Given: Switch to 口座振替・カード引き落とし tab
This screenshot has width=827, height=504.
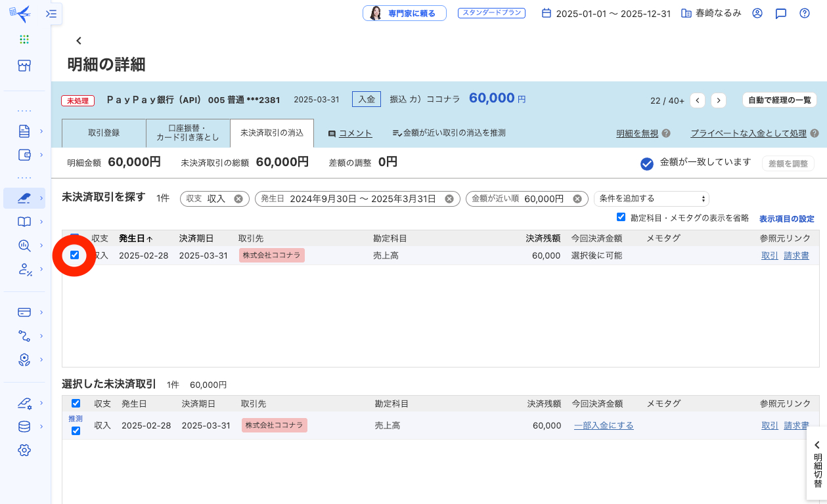Looking at the screenshot, I should [x=188, y=133].
